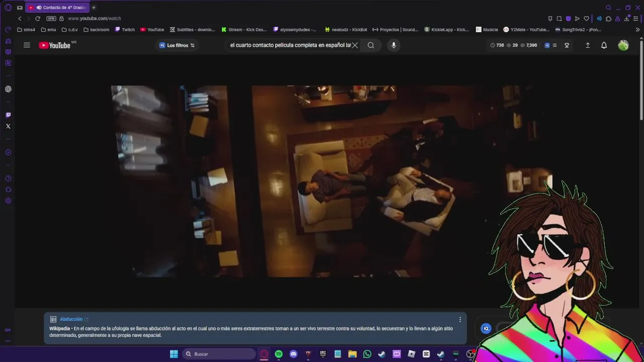Open the YouTube account avatar menu
Screen dimensions: 644x362
click(623, 45)
